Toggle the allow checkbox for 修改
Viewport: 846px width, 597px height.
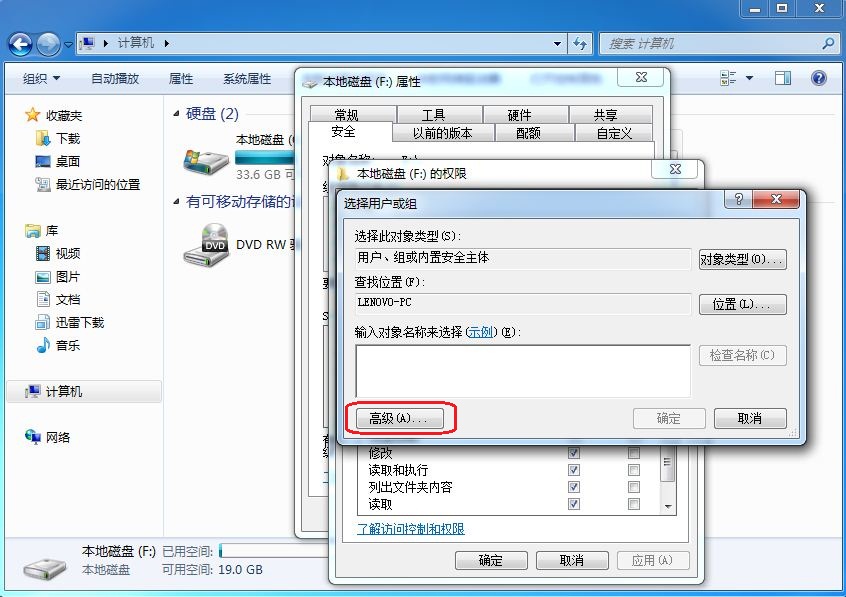click(574, 453)
